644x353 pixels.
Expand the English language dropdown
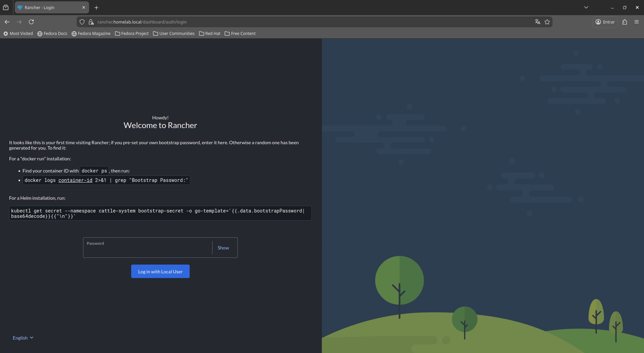tap(23, 338)
